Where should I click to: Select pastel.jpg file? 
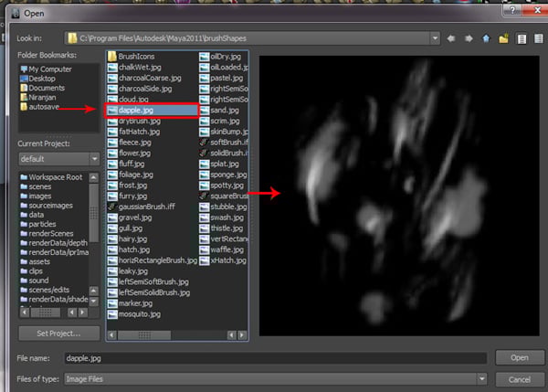(x=221, y=78)
